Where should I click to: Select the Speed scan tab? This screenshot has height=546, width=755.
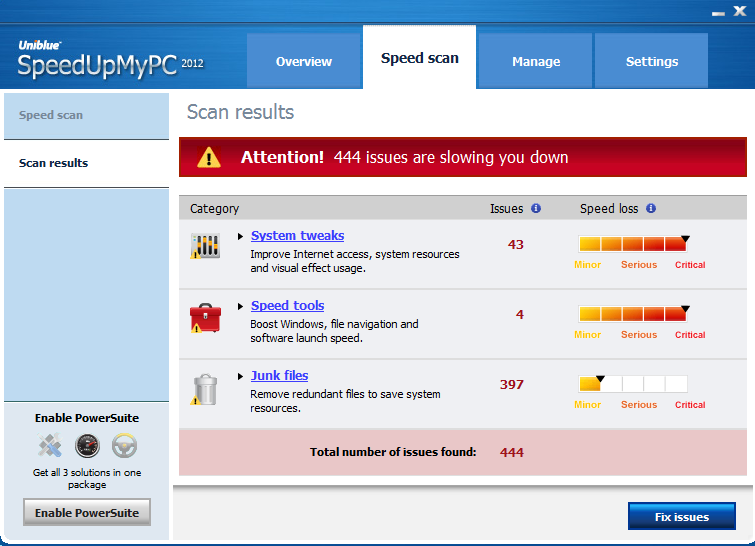[419, 58]
